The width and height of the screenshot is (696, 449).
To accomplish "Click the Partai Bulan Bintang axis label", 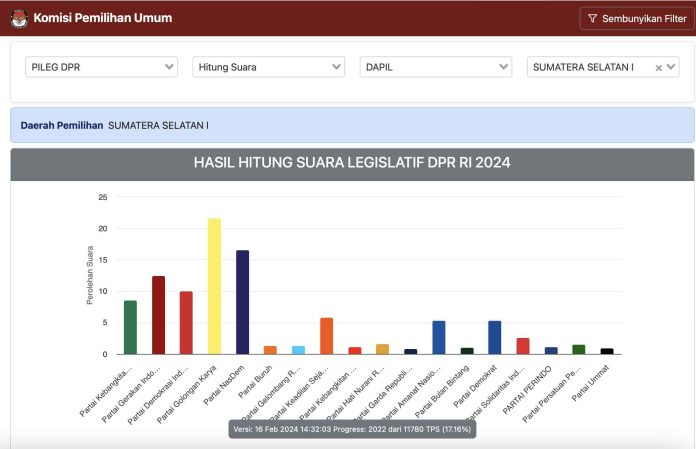I will [442, 391].
